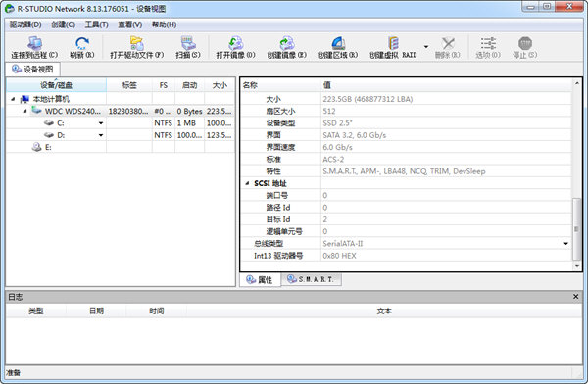
Task: Click the 0x80 HEX value
Action: point(339,256)
